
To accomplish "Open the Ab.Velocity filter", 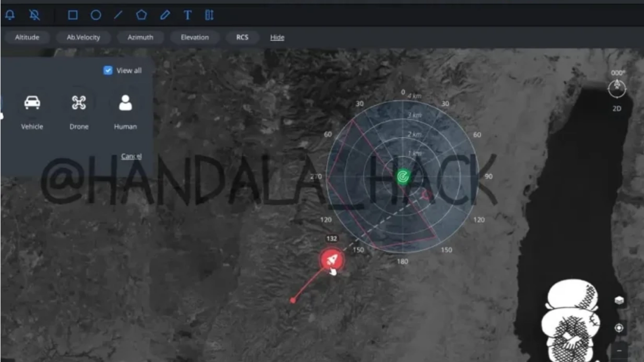I will coord(83,37).
